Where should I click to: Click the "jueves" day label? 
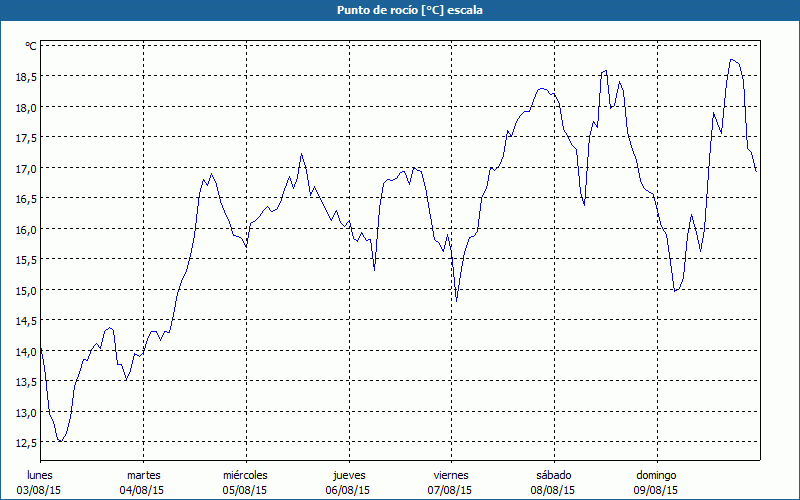[x=348, y=475]
